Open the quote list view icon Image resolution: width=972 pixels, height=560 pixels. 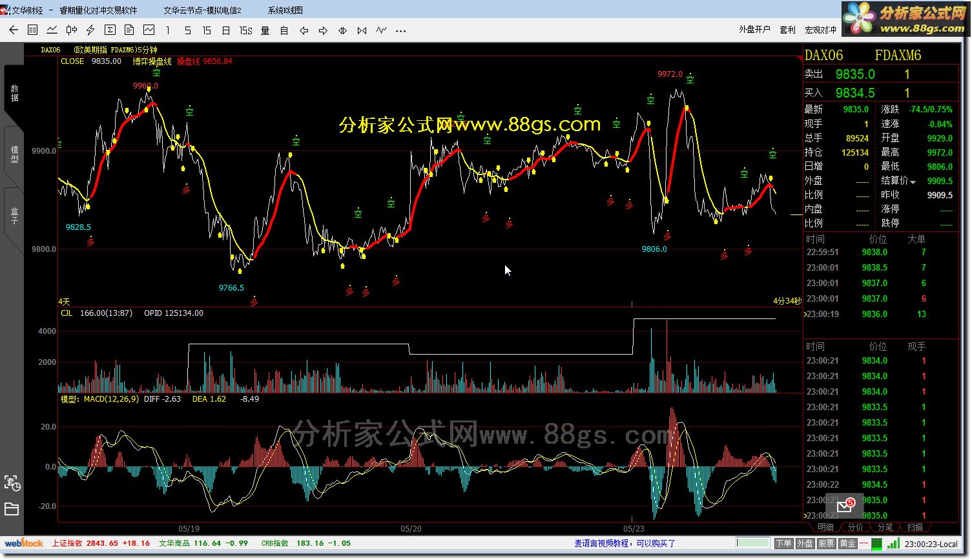pyautogui.click(x=33, y=30)
